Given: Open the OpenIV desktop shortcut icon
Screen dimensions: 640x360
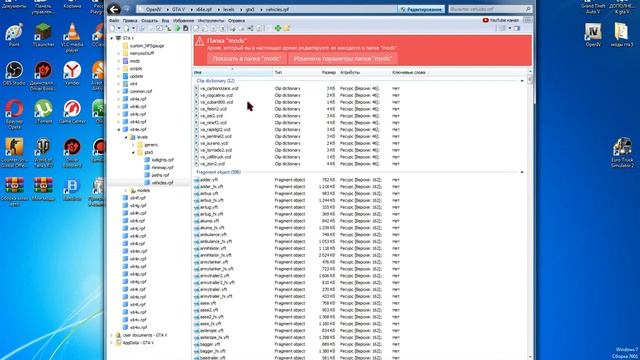Looking at the screenshot, I should coord(593,35).
